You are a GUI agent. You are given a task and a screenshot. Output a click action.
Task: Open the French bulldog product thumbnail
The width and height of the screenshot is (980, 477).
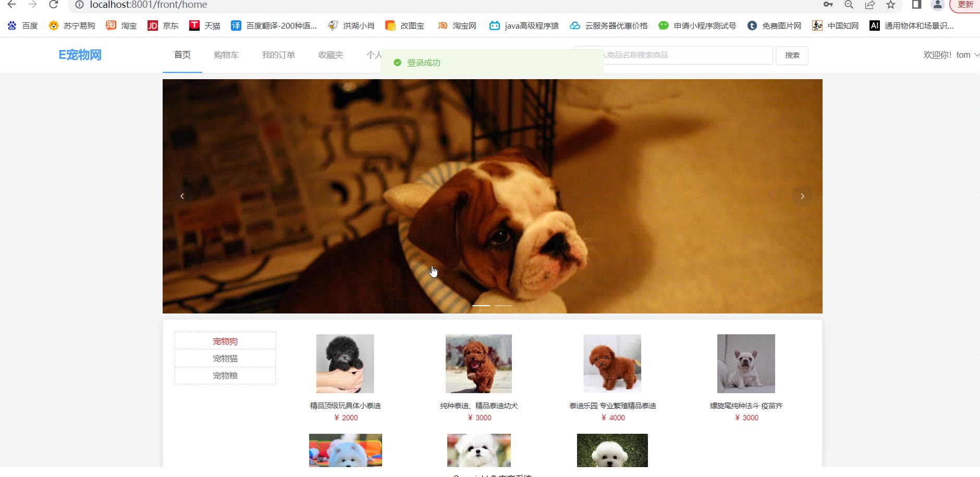pyautogui.click(x=746, y=363)
